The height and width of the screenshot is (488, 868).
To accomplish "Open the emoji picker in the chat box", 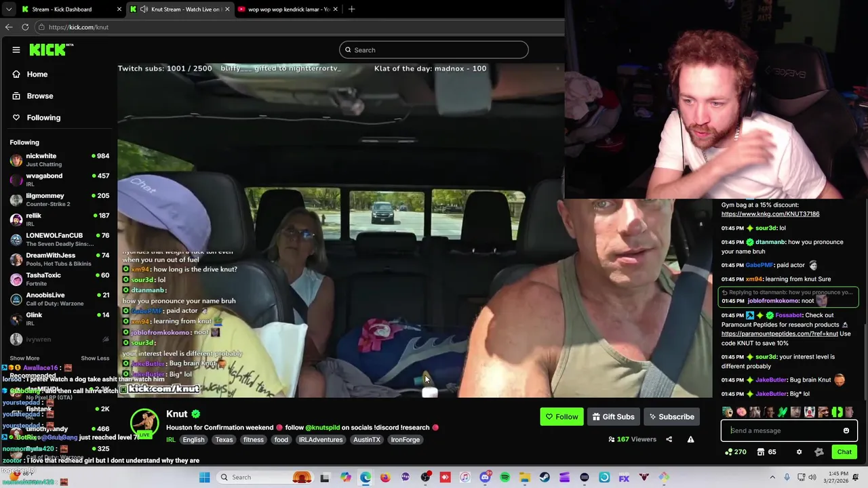I will point(846,430).
